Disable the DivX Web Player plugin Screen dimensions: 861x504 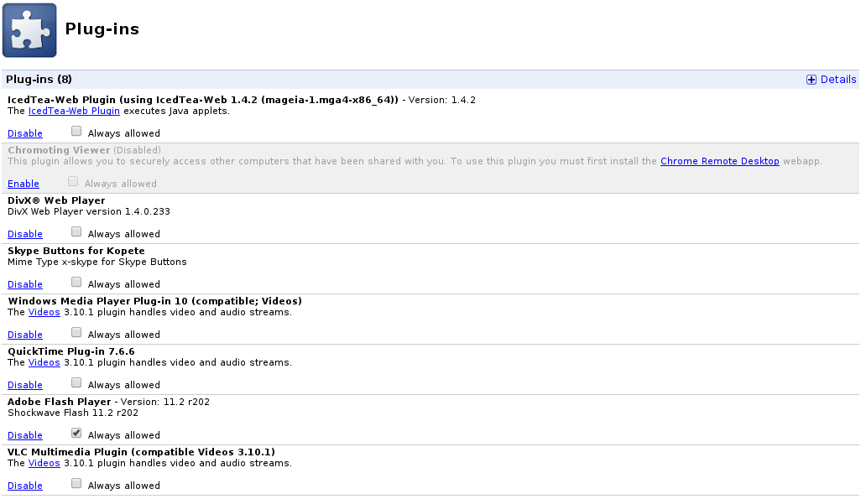tap(24, 235)
